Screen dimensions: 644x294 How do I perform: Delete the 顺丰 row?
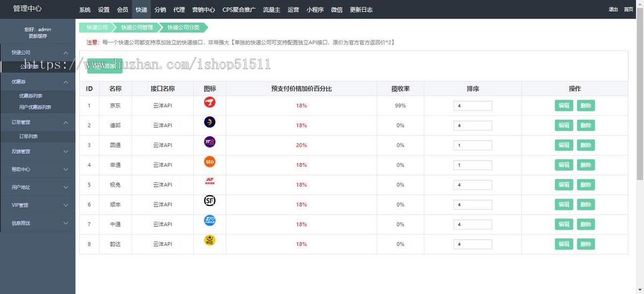pyautogui.click(x=586, y=204)
